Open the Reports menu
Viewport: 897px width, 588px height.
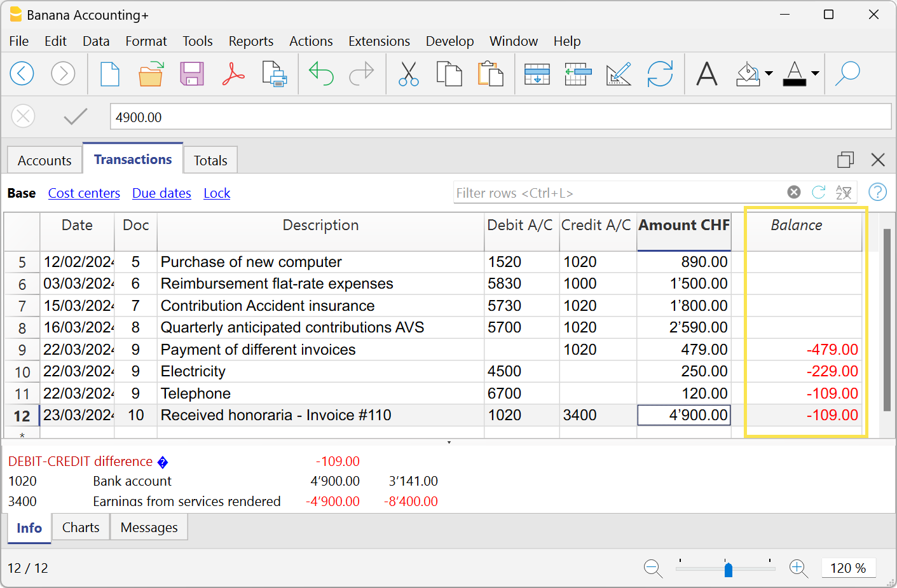[x=251, y=41]
